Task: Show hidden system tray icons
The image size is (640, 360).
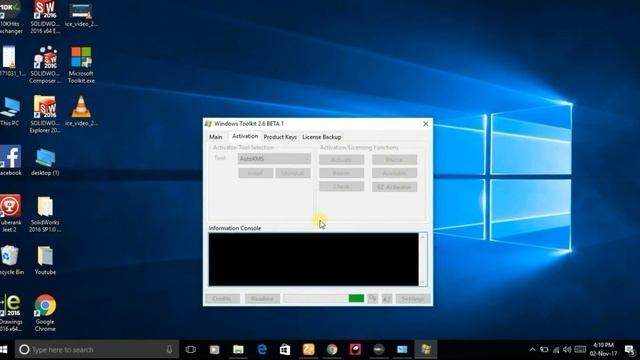Action: coord(532,349)
